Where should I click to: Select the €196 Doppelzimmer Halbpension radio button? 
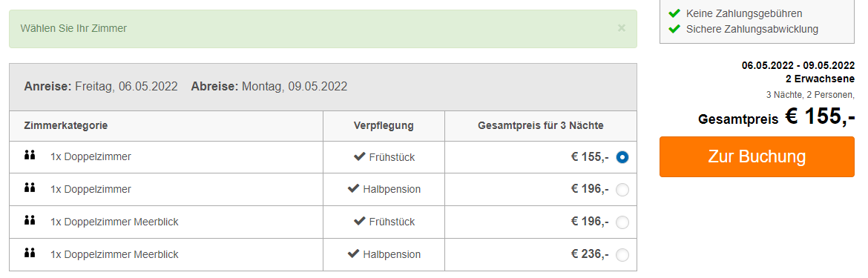click(622, 190)
